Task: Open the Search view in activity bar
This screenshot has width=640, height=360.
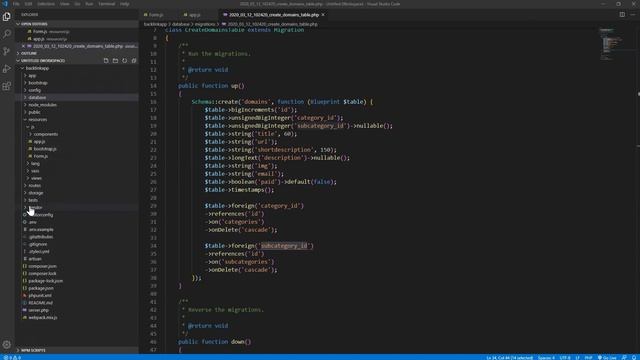Action: [7, 34]
